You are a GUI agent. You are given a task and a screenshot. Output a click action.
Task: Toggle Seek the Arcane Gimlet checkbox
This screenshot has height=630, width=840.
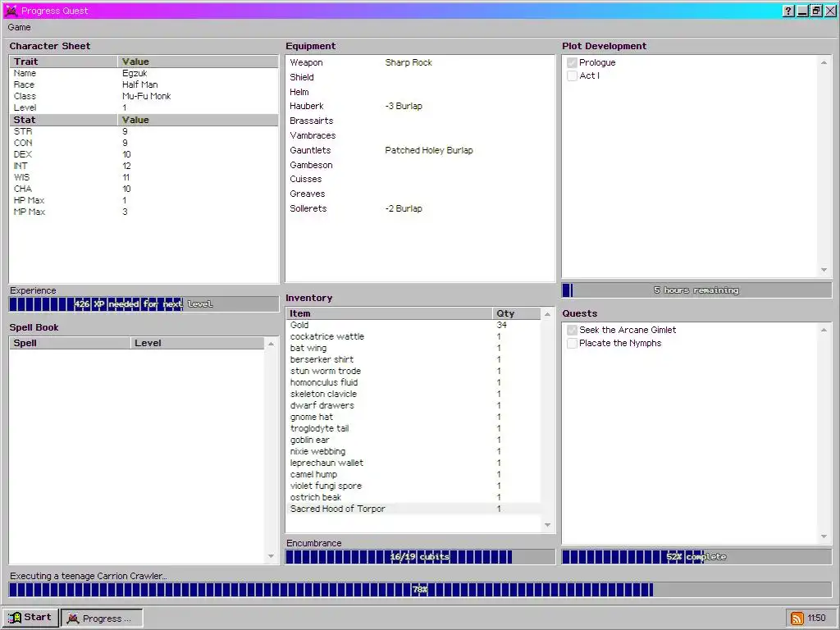(572, 330)
